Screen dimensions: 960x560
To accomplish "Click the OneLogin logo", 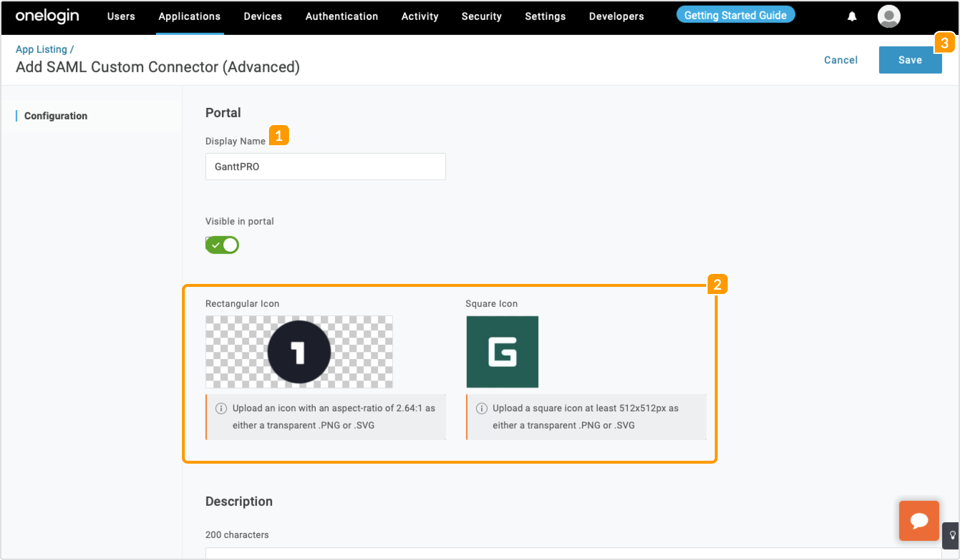I will click(x=47, y=16).
